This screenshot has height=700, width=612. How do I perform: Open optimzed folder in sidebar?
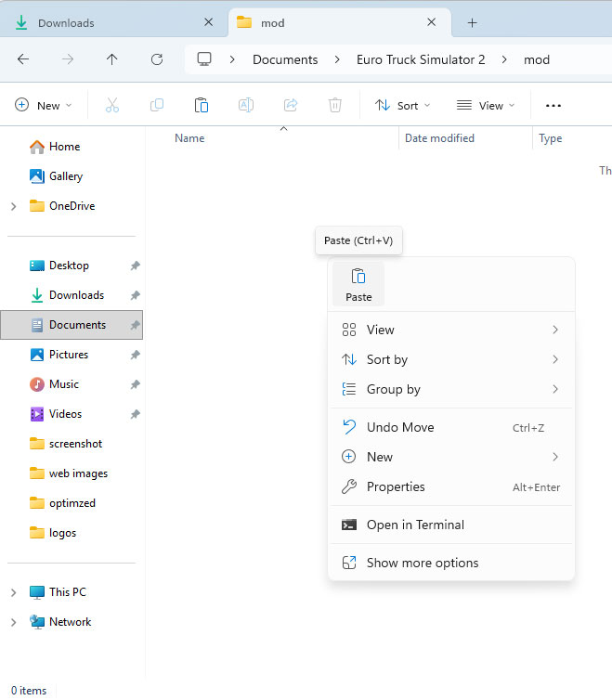pyautogui.click(x=72, y=503)
